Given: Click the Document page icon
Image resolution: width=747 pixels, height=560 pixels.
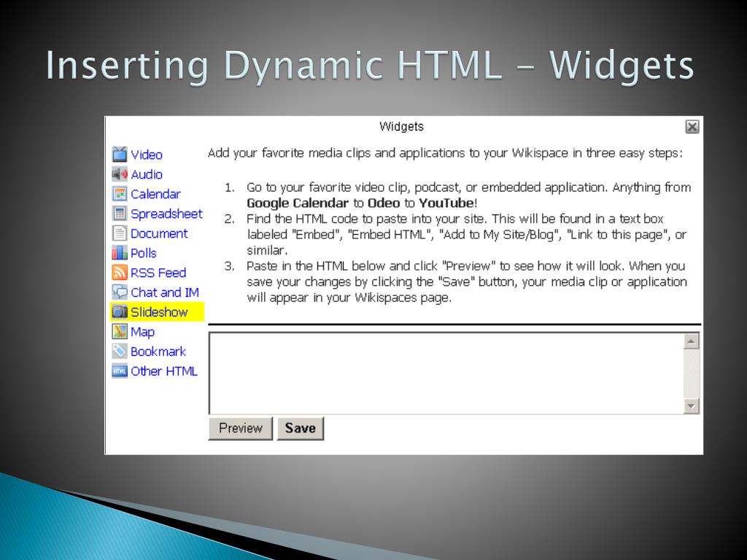Looking at the screenshot, I should pyautogui.click(x=120, y=233).
